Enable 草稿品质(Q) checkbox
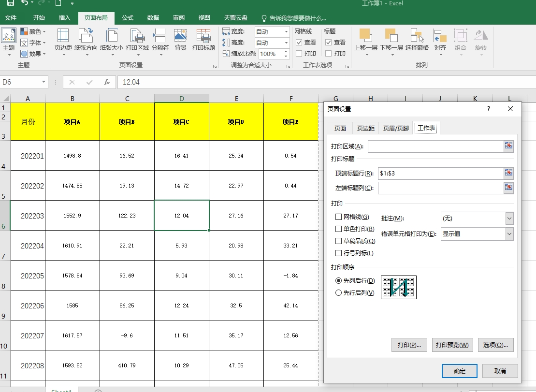Viewport: 536px width, 392px height. 338,241
